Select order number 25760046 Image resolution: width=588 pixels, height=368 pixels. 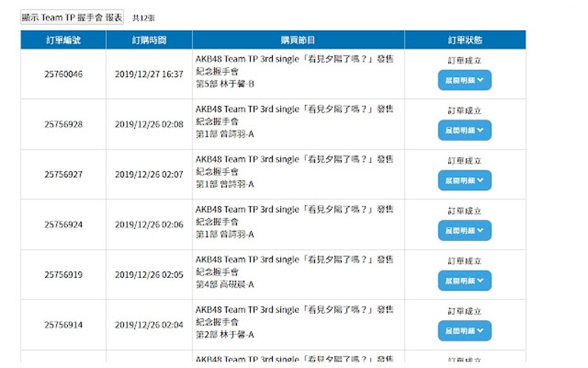[x=63, y=74]
